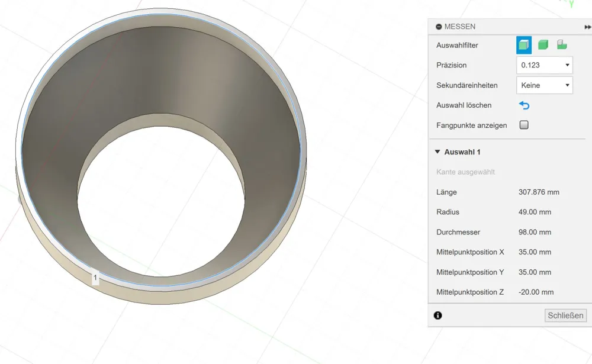Screen dimensions: 592x364
Task: Open the Sekundäreinheiten dropdown showing Keine
Action: coord(545,85)
